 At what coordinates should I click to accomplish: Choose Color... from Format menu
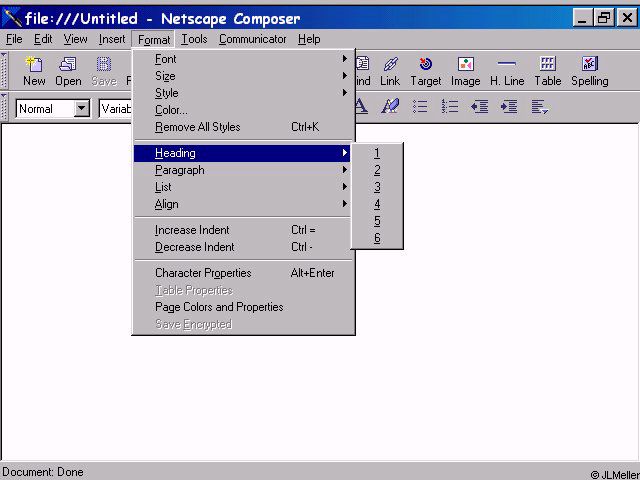242,110
